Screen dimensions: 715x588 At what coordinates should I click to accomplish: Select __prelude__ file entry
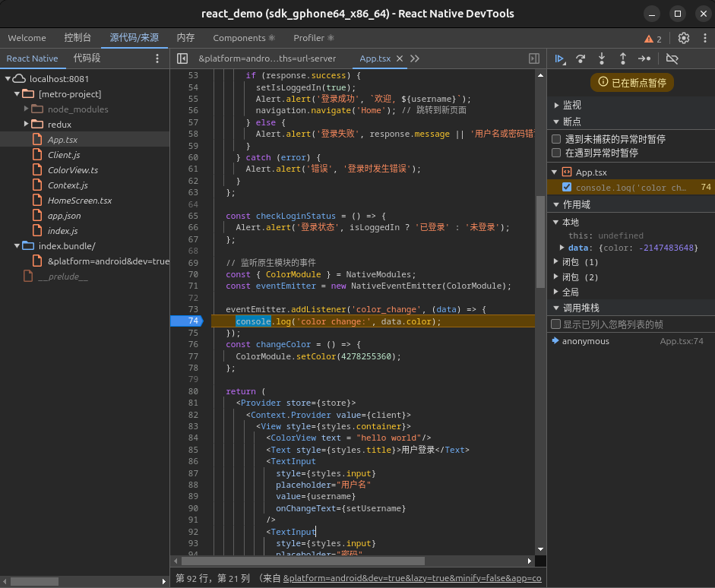[63, 277]
